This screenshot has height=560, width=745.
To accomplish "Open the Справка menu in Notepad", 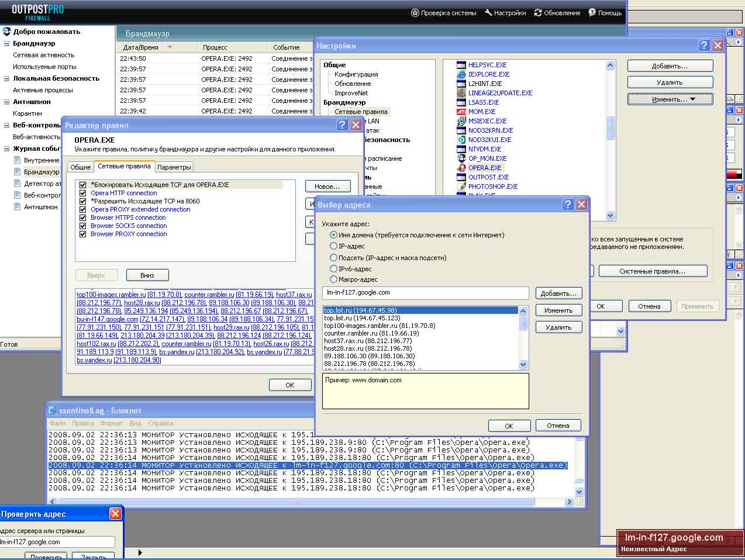I will coord(161,423).
